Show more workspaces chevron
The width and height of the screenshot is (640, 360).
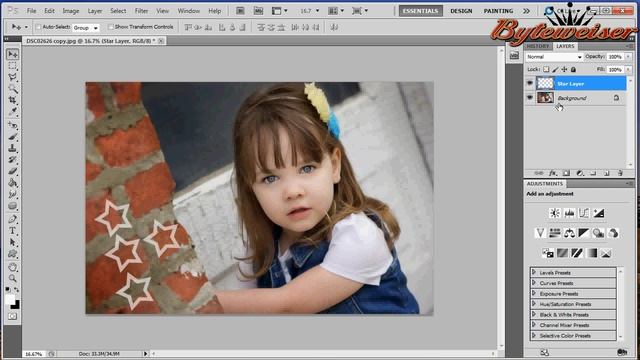[527, 11]
